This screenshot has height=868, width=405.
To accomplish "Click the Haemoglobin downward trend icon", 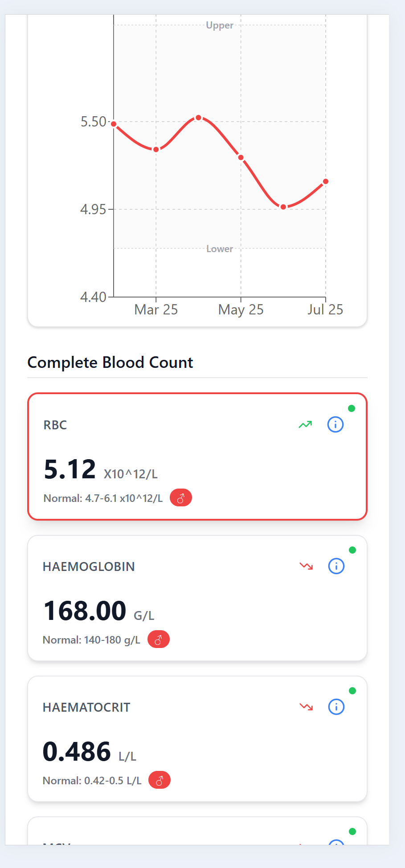I will coord(306,566).
